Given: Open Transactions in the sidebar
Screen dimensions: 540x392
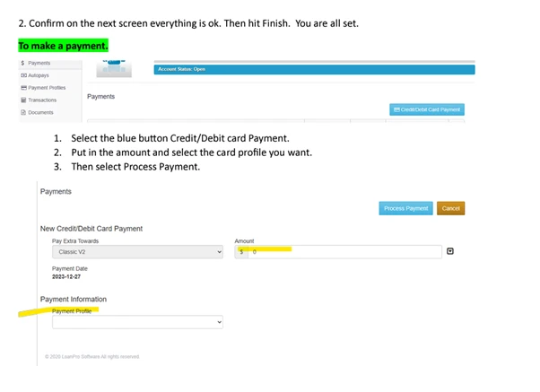Looking at the screenshot, I should tap(41, 100).
